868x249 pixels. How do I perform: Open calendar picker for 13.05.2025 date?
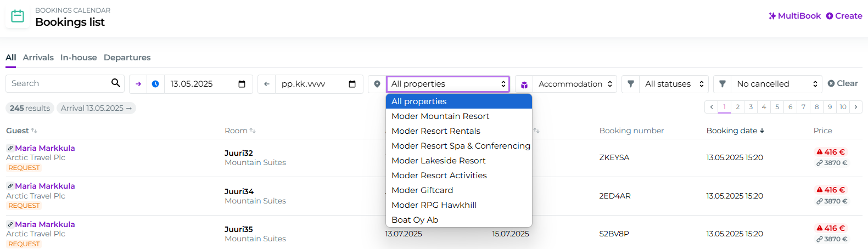click(x=242, y=84)
